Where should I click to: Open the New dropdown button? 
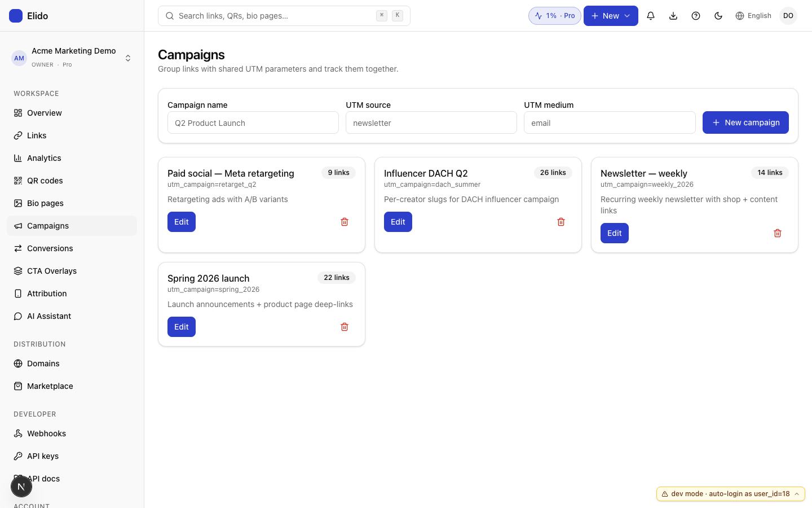click(x=611, y=16)
